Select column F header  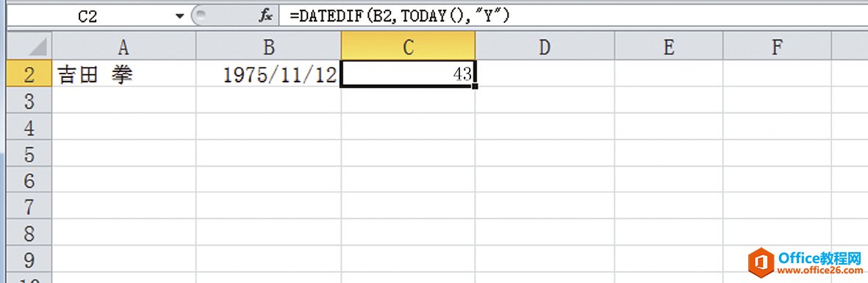pos(777,46)
